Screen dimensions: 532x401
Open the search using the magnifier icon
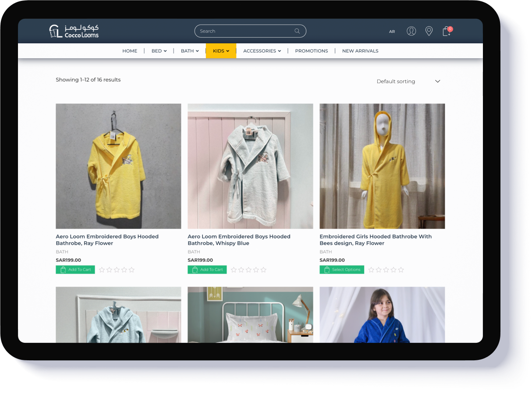coord(298,31)
